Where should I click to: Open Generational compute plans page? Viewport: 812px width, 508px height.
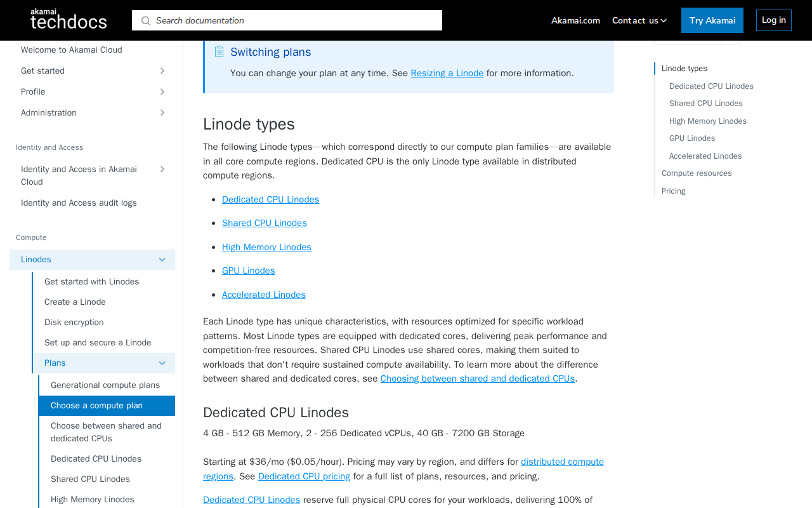tap(105, 385)
